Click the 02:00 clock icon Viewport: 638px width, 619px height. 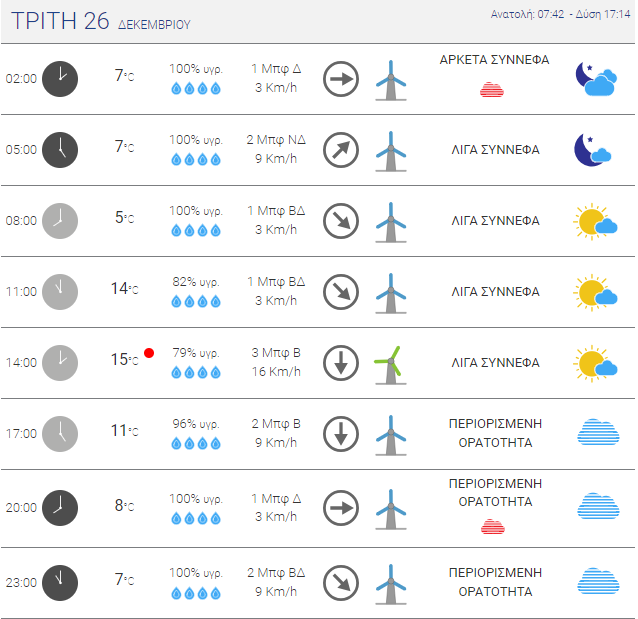point(60,79)
